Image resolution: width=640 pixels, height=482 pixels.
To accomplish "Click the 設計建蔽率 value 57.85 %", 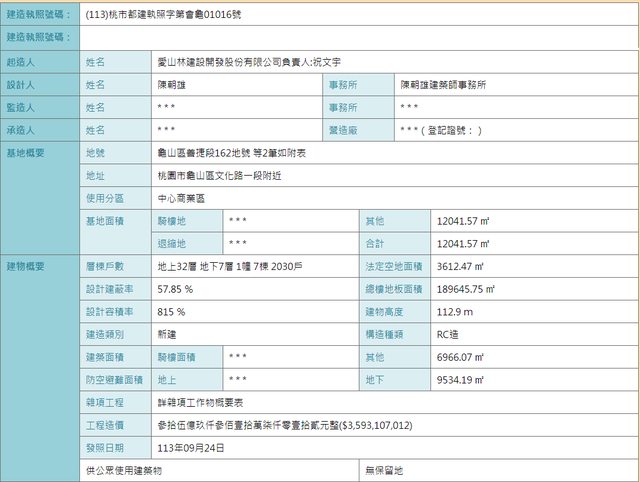I will (x=176, y=289).
